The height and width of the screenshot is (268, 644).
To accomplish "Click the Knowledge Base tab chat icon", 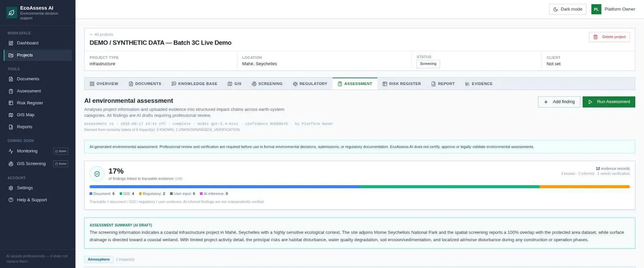I will click(x=174, y=84).
